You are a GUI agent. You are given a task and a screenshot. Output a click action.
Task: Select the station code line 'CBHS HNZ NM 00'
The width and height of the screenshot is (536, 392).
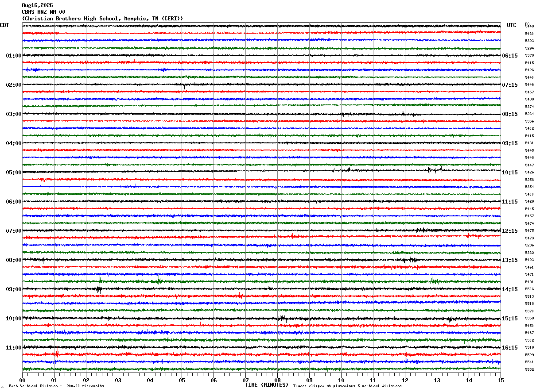43,12
